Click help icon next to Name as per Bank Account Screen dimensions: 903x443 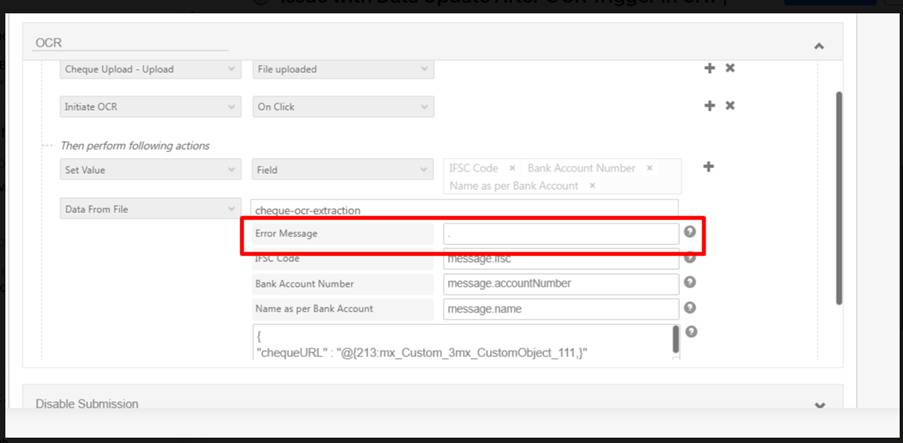tap(690, 308)
